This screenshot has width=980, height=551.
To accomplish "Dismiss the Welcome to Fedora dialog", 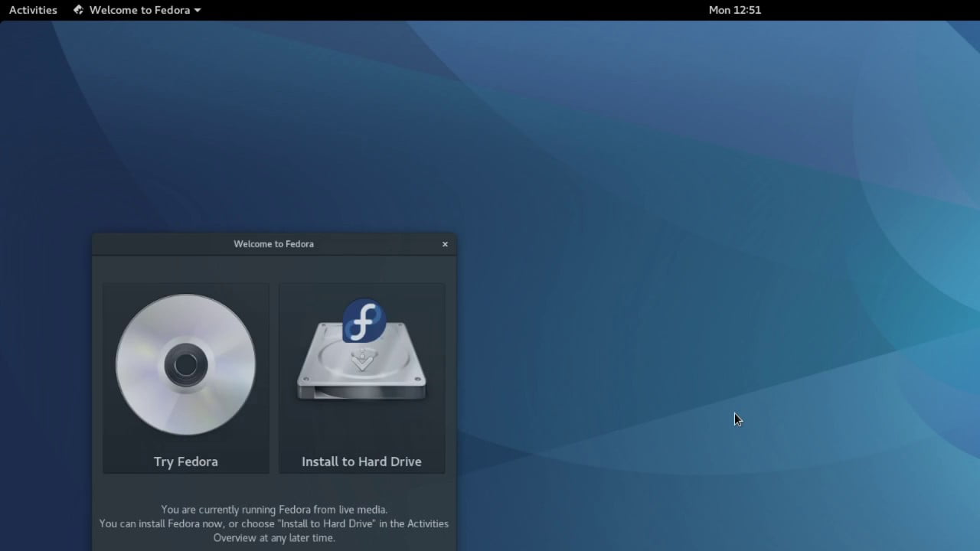I will coord(445,244).
